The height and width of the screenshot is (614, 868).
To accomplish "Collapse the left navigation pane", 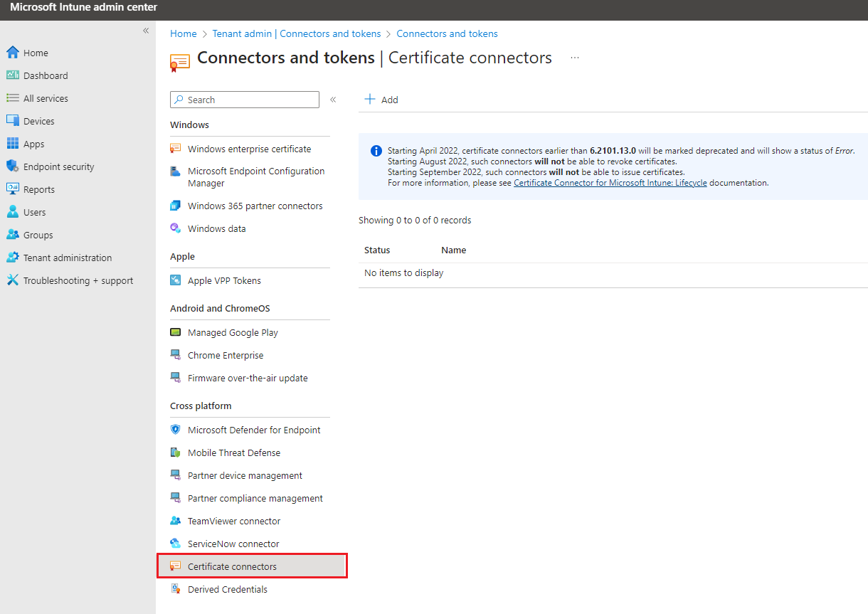I will pos(145,31).
